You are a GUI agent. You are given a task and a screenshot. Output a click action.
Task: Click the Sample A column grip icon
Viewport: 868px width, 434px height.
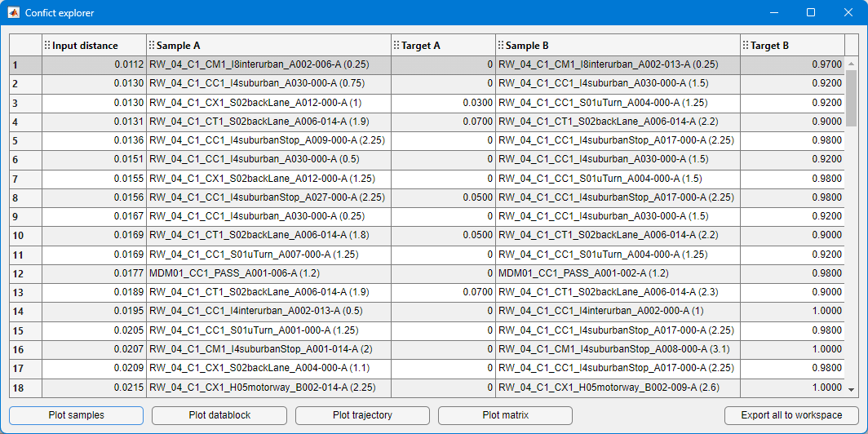[152, 46]
